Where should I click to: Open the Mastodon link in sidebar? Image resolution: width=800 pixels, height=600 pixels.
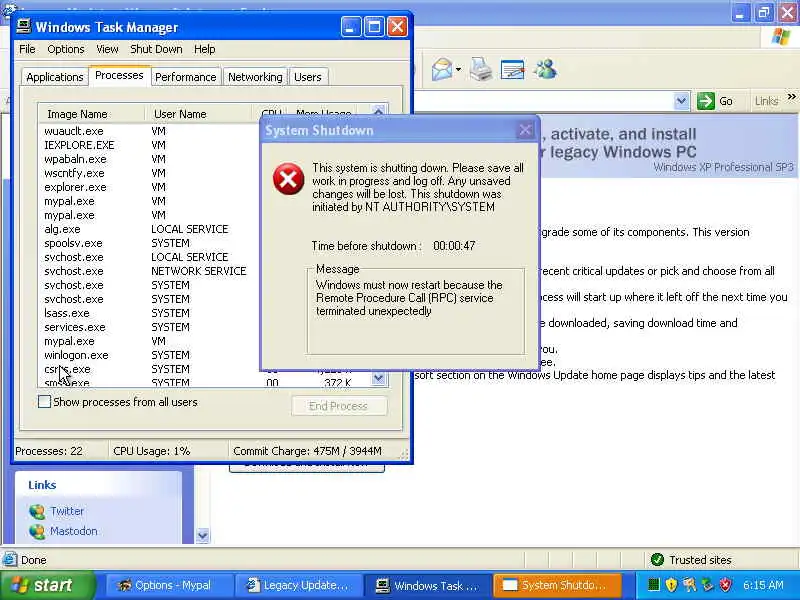73,531
